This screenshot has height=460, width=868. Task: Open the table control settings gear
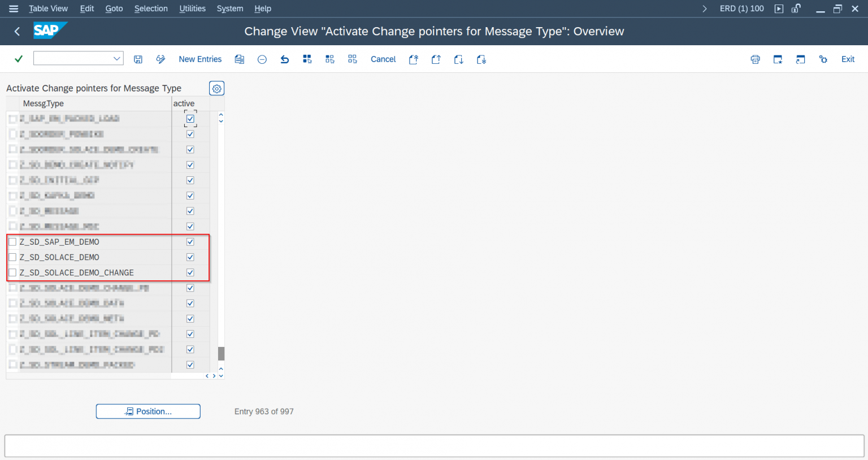216,88
